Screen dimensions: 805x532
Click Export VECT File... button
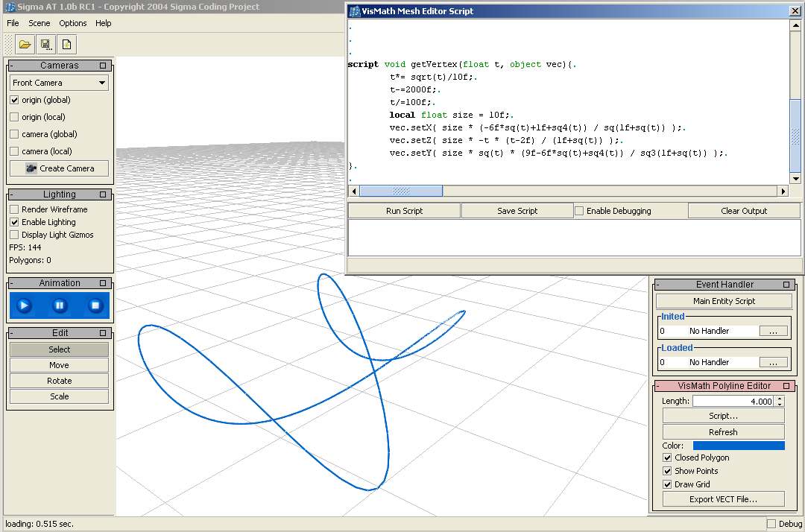pyautogui.click(x=723, y=499)
